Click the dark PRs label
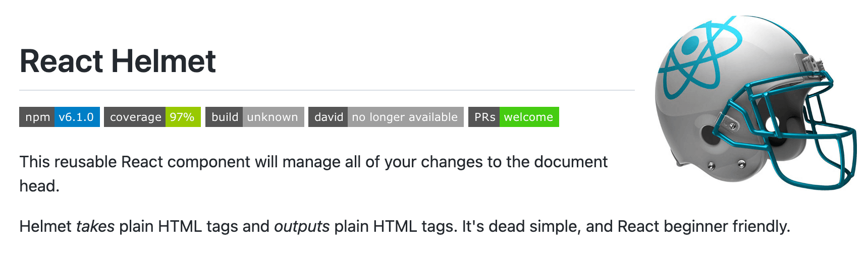Viewport: 868px width, 258px height. pos(484,117)
